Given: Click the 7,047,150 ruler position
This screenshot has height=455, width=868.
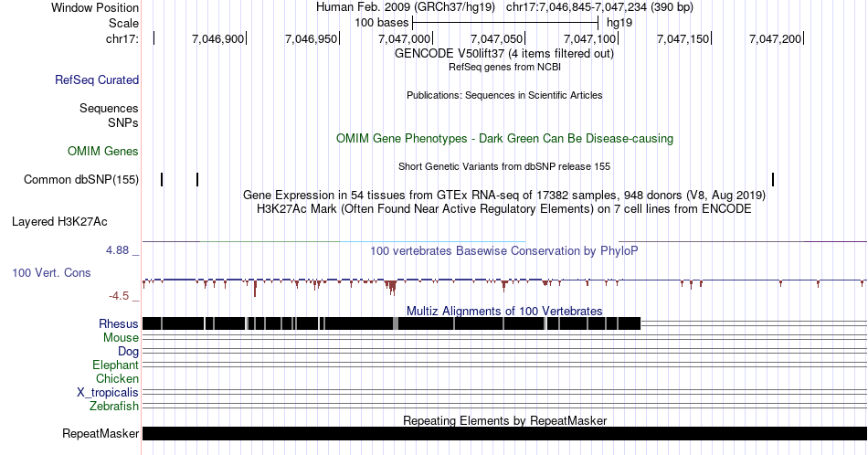Looking at the screenshot, I should coord(683,38).
